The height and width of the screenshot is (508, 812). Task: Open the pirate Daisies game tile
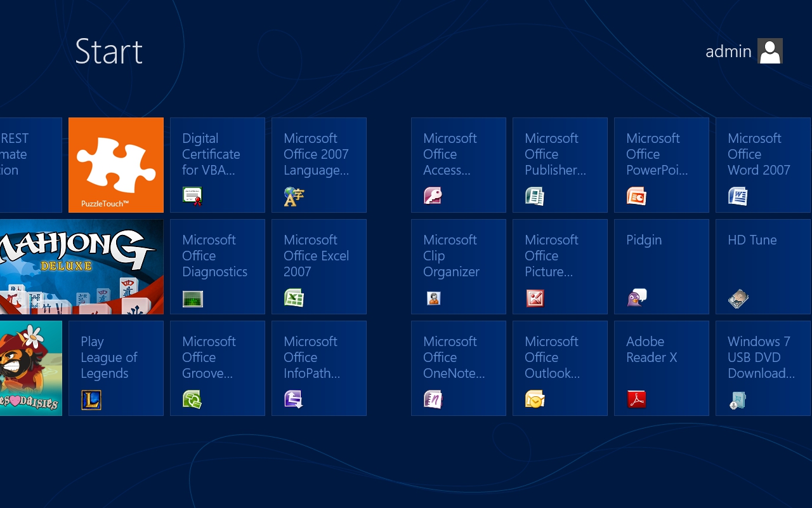pos(31,368)
